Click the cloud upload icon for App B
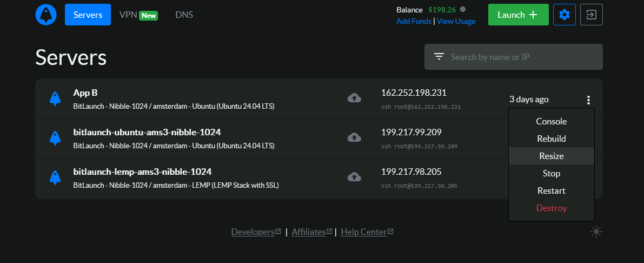Image resolution: width=644 pixels, height=263 pixels. 354,98
